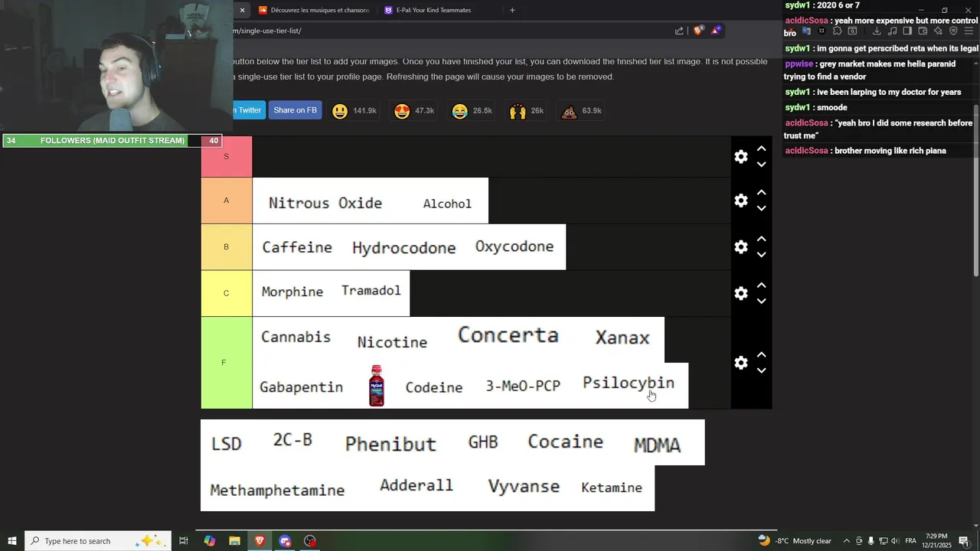Open the Brave Rewards triangle icon
Screen dimensions: 980x551
tap(716, 31)
